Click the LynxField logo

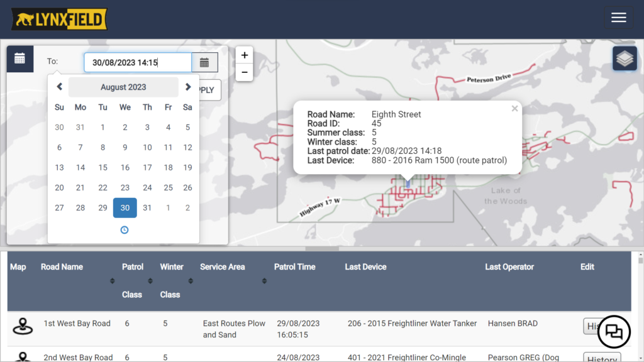[x=59, y=19]
